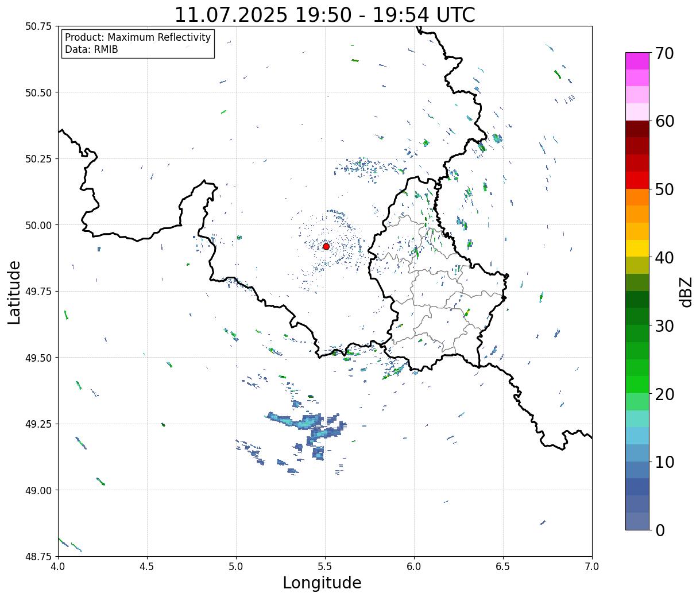This screenshot has width=700, height=597.
Task: Click the longitude tick label 4.5
Action: pos(147,566)
